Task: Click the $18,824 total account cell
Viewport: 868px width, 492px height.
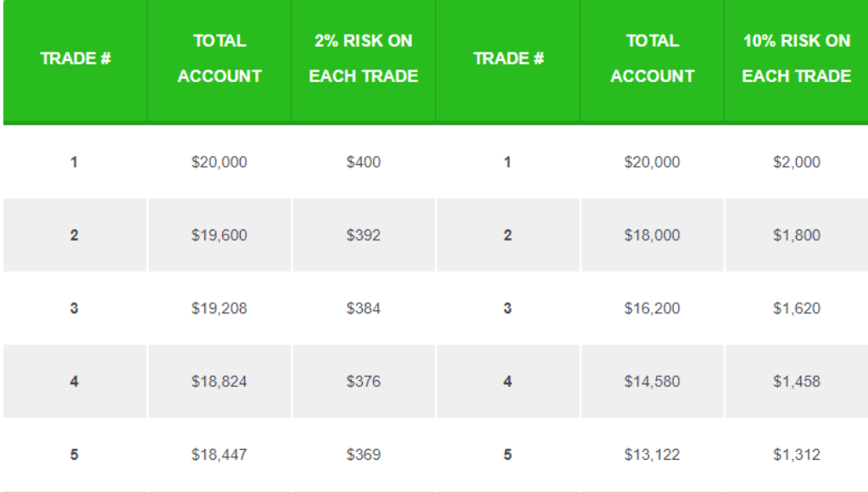Action: click(x=220, y=381)
